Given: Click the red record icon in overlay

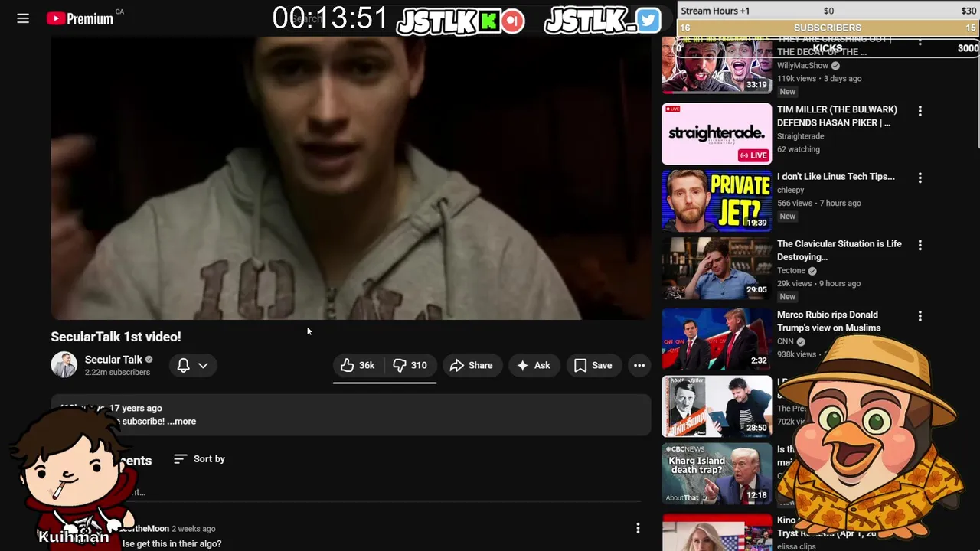Looking at the screenshot, I should [x=512, y=21].
